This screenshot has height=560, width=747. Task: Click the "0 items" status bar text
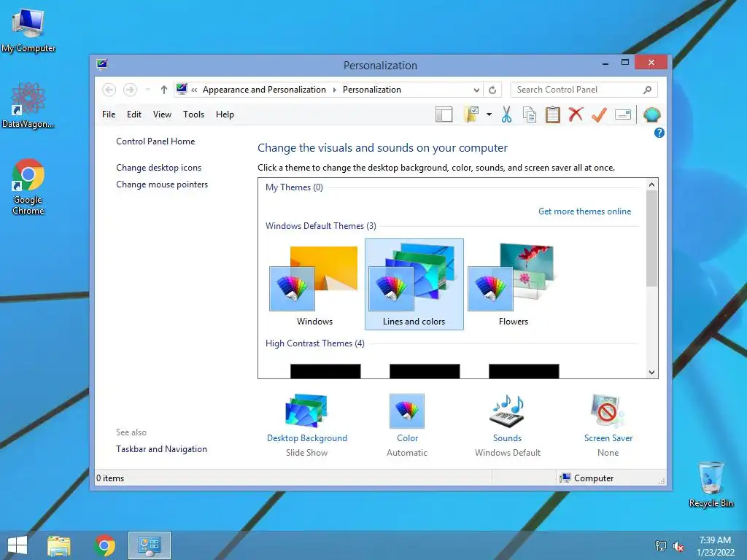(110, 478)
